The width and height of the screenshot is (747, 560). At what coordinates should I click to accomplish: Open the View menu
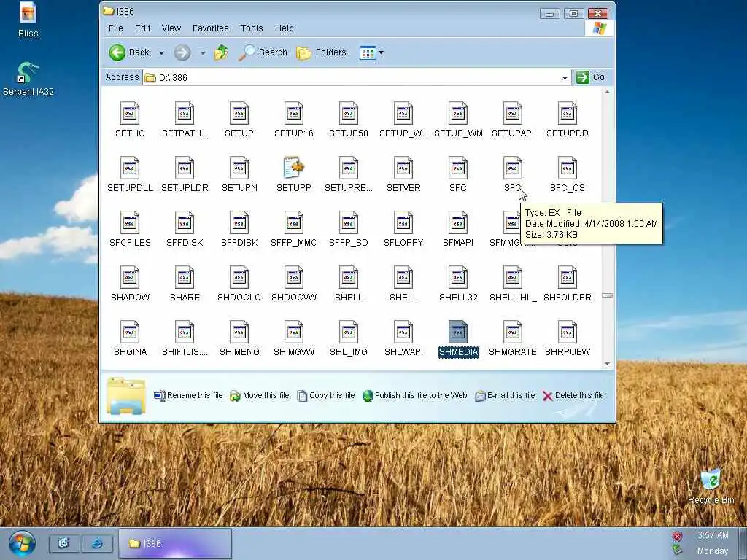pyautogui.click(x=171, y=28)
